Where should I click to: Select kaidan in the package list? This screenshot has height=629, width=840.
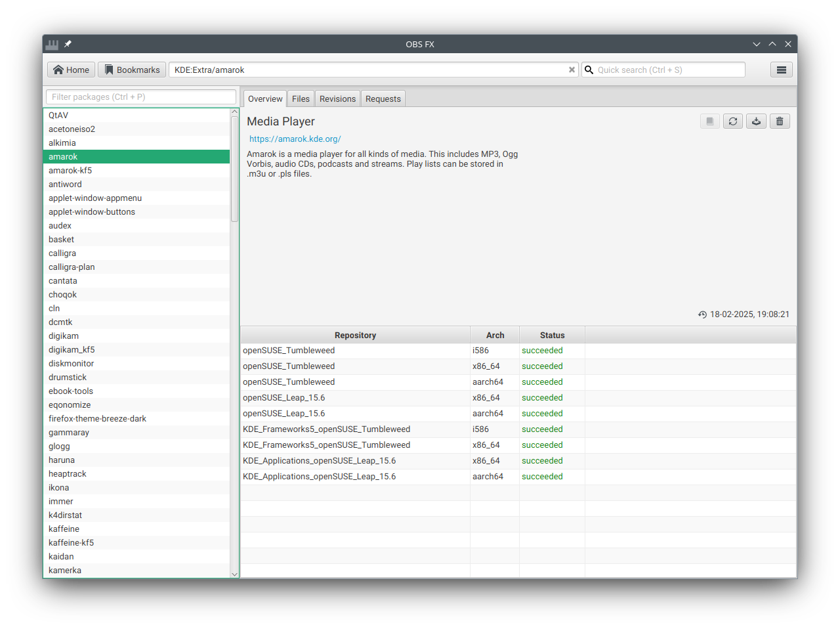point(136,557)
